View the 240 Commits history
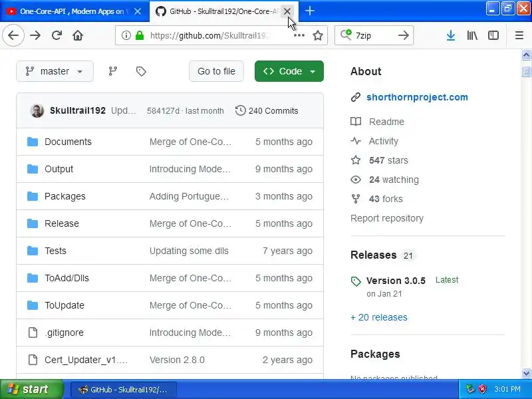The height and width of the screenshot is (399, 532). 267,110
